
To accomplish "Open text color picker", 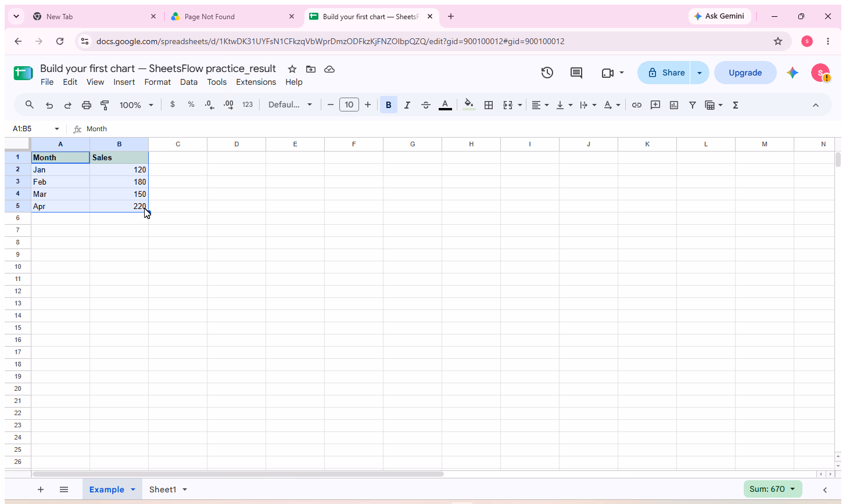I will tap(445, 105).
